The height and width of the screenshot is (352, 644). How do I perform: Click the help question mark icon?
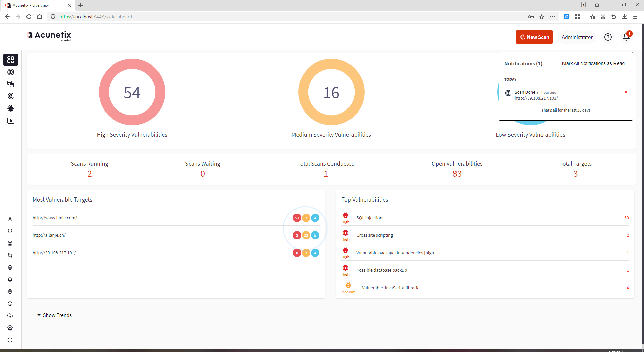(x=608, y=37)
